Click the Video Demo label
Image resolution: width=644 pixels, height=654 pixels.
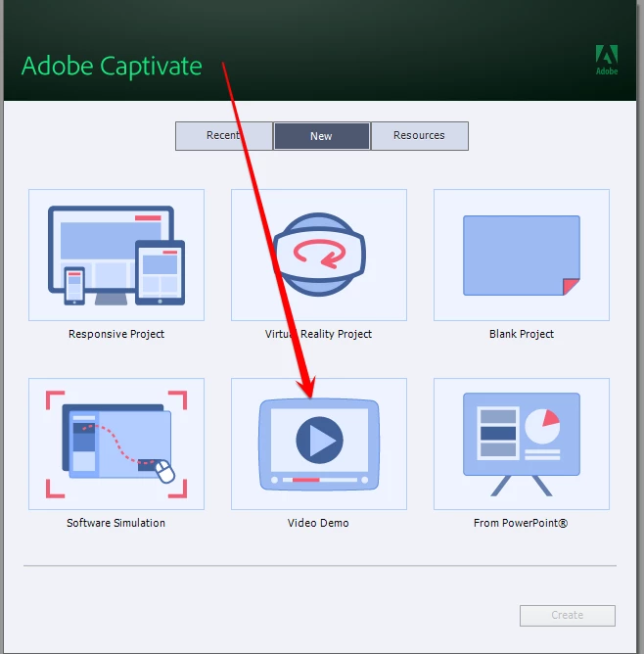coord(318,523)
